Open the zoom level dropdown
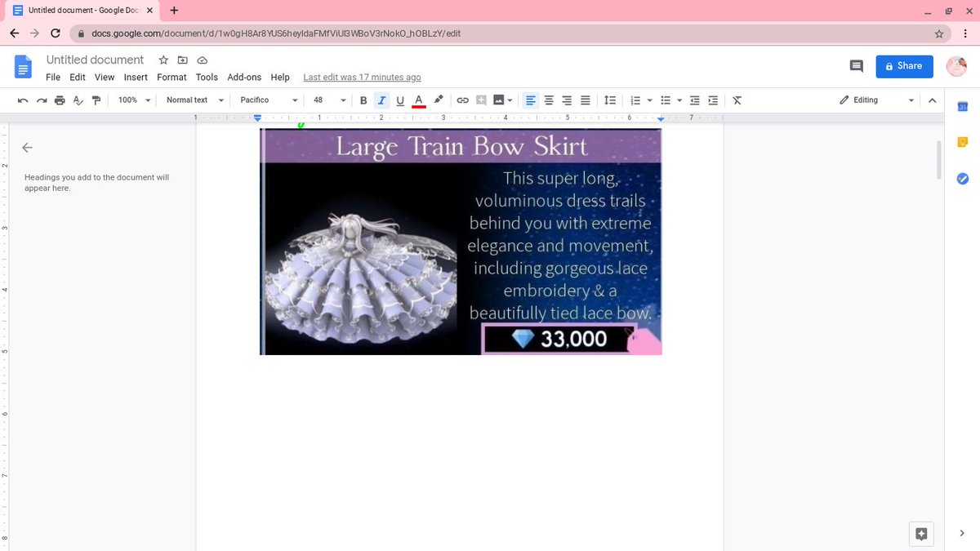 (135, 100)
